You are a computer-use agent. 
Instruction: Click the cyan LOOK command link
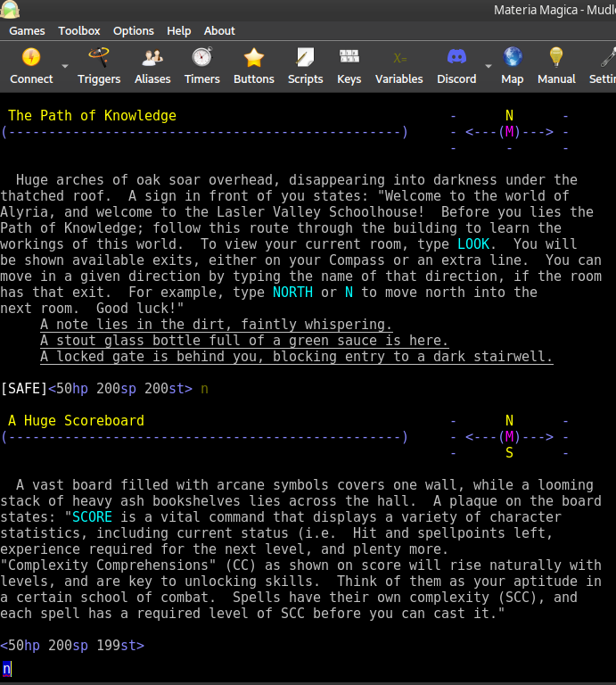(472, 243)
